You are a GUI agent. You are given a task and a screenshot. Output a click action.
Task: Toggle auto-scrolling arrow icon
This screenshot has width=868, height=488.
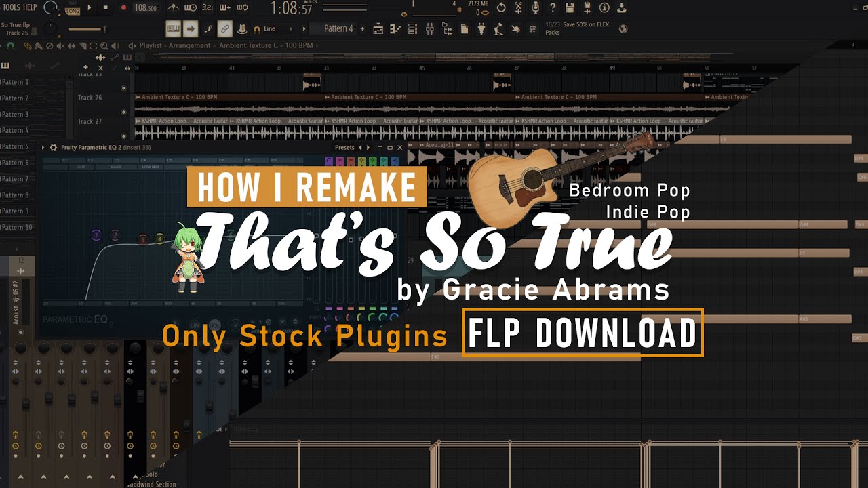(x=191, y=29)
